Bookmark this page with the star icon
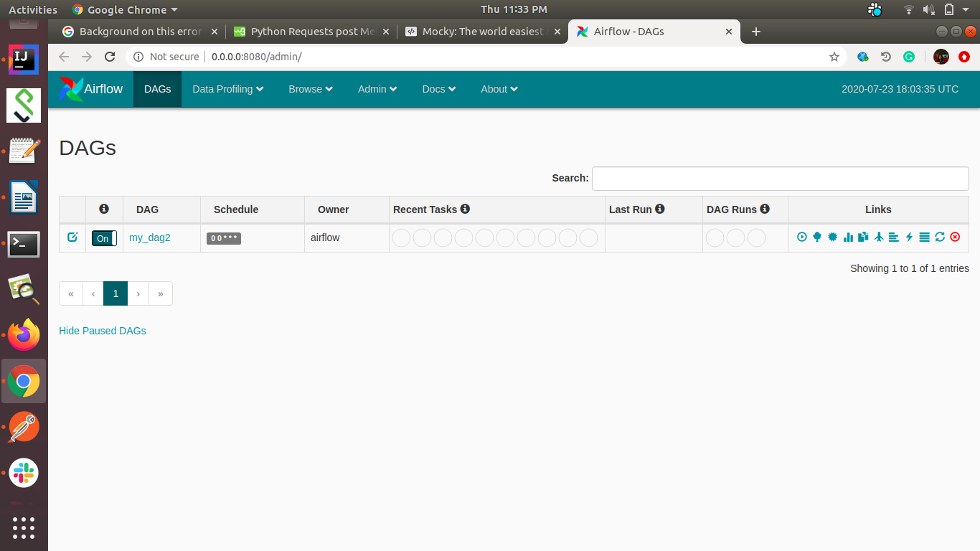This screenshot has height=551, width=980. point(834,57)
